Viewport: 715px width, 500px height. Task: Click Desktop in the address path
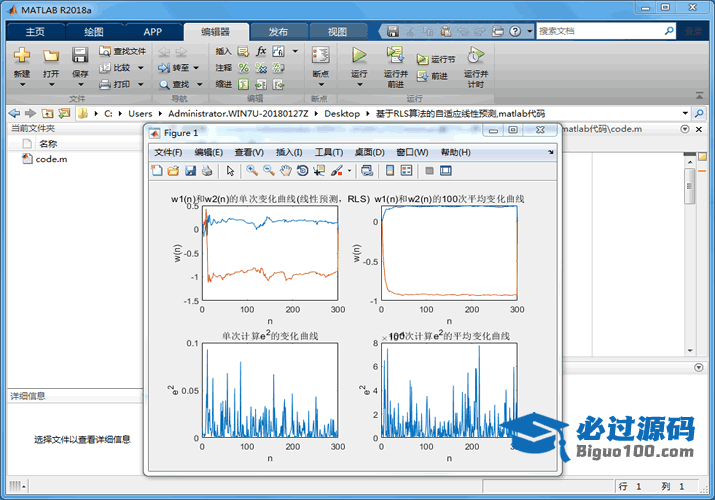click(x=342, y=113)
